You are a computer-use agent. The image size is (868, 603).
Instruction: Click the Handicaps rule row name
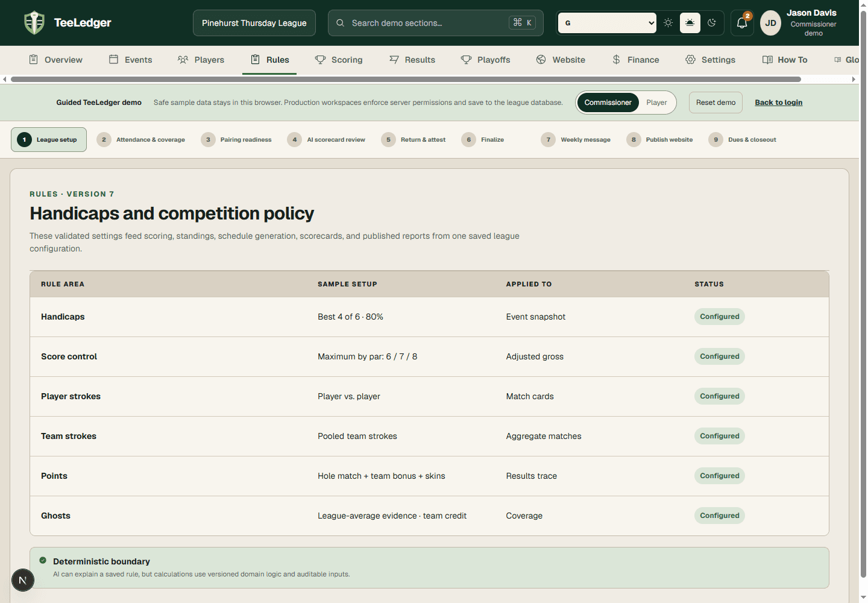point(63,317)
